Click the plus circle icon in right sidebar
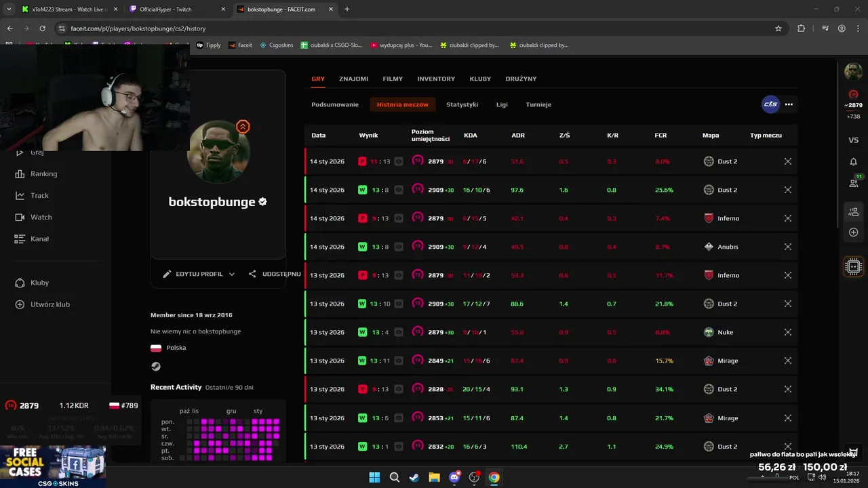The height and width of the screenshot is (488, 868). 854,232
